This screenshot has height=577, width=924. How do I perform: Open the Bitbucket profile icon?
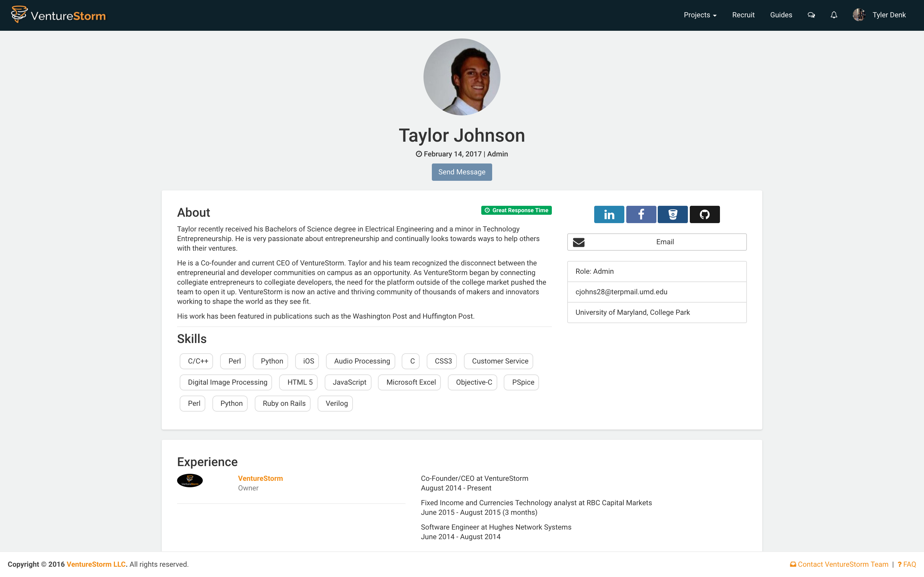coord(673,214)
